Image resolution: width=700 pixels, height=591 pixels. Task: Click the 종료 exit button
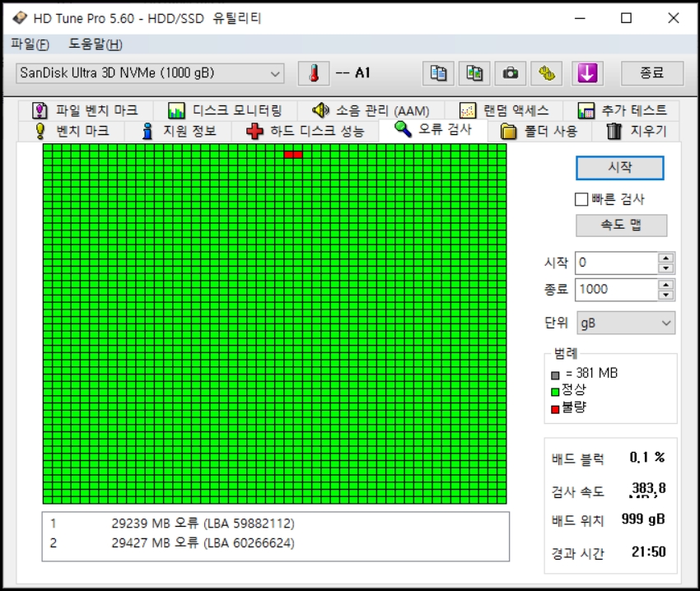(x=651, y=73)
